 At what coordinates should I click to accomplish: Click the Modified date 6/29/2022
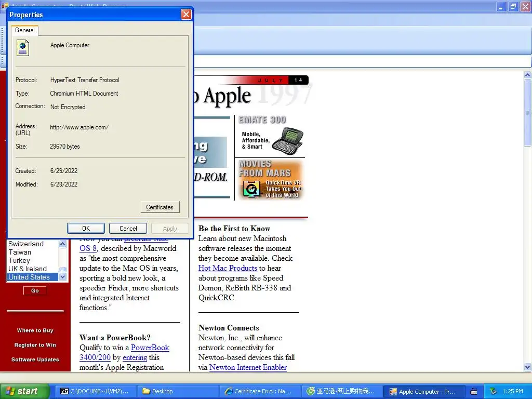pyautogui.click(x=64, y=184)
